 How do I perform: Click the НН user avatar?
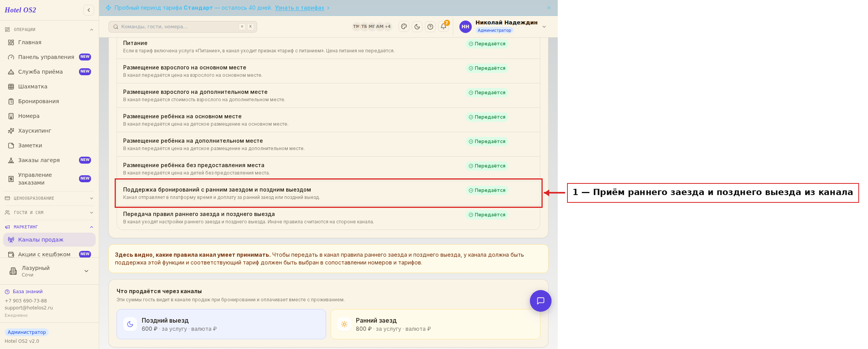click(466, 27)
